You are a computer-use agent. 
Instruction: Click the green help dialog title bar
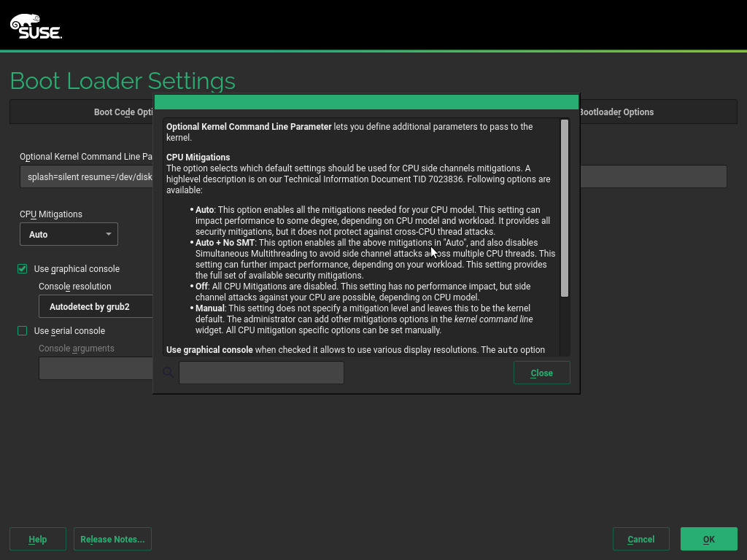coord(366,101)
